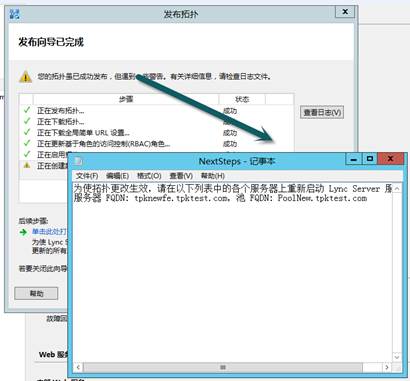The image size is (410, 381).
Task: Click the green arrow next-steps icon
Action: (23, 232)
